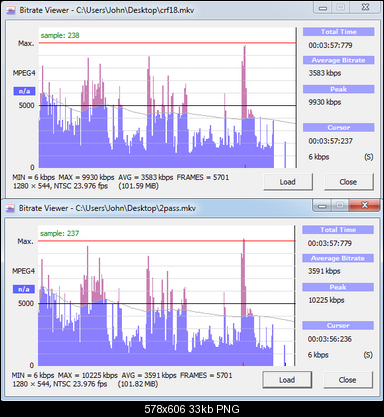Click 'MPEG4' label in 2pass.mkv window
This screenshot has width=384, height=417.
tap(23, 271)
